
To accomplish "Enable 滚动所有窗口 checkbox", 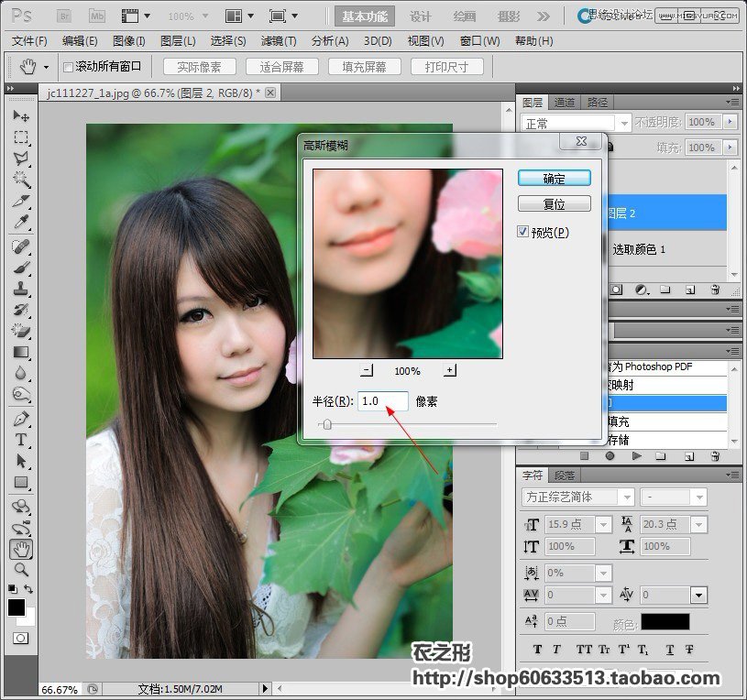I will pos(68,67).
